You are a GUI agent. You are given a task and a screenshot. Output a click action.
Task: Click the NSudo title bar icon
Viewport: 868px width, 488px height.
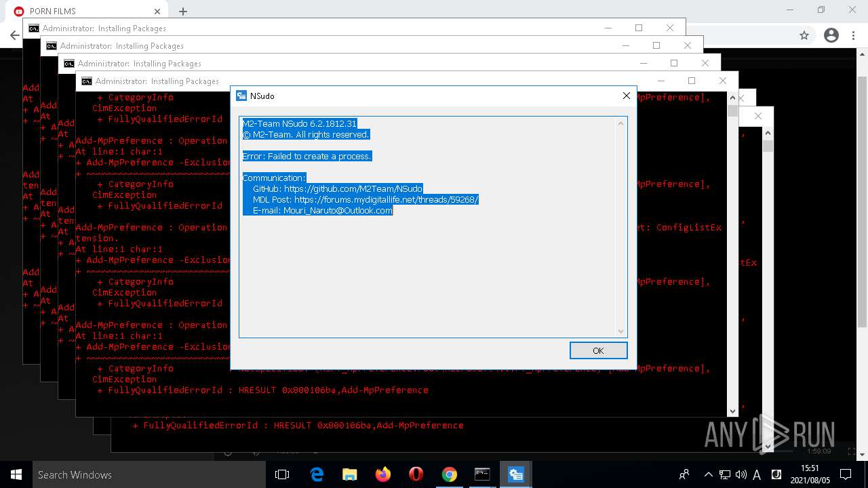[x=241, y=96]
